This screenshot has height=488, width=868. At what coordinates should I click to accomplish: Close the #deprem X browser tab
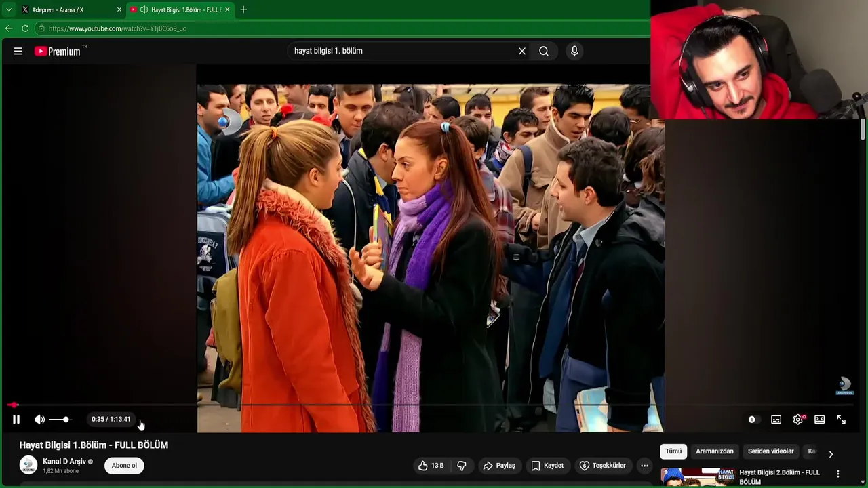119,9
